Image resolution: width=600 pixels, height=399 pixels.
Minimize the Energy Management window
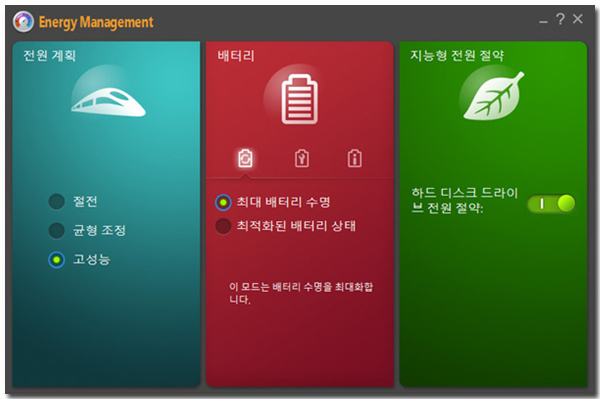[543, 22]
